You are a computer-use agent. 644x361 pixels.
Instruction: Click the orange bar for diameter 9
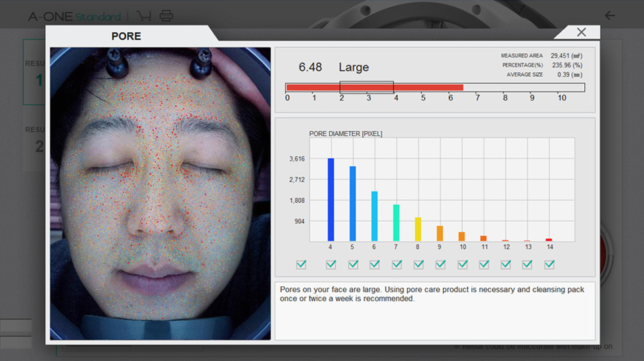(440, 233)
